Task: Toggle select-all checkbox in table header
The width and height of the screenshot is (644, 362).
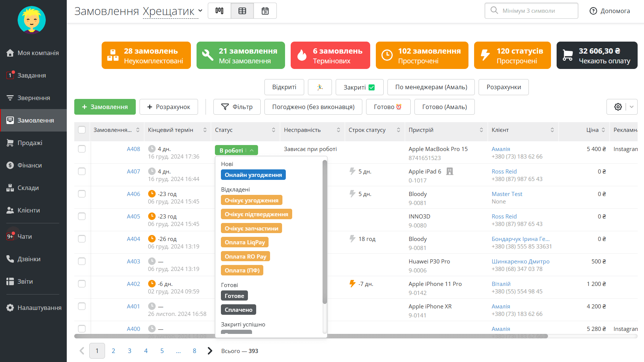Action: [82, 130]
